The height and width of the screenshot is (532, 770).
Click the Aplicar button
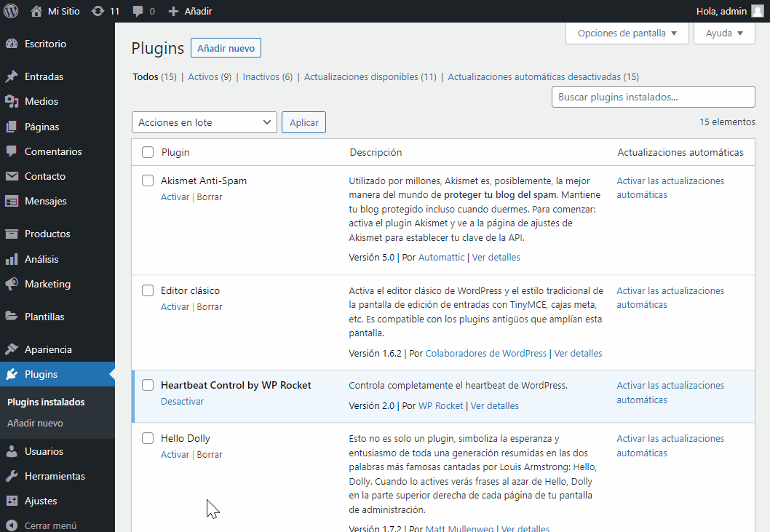pyautogui.click(x=303, y=122)
